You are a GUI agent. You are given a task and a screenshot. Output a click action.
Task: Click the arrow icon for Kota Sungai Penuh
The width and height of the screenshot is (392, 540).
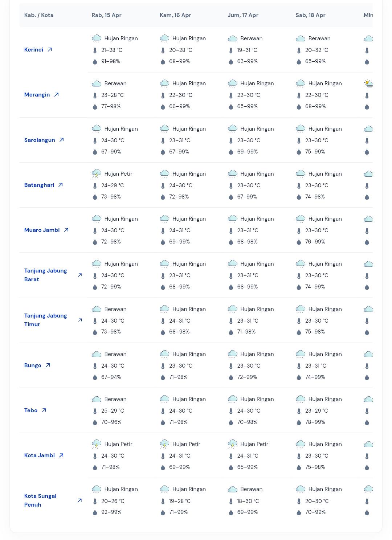coord(79,500)
